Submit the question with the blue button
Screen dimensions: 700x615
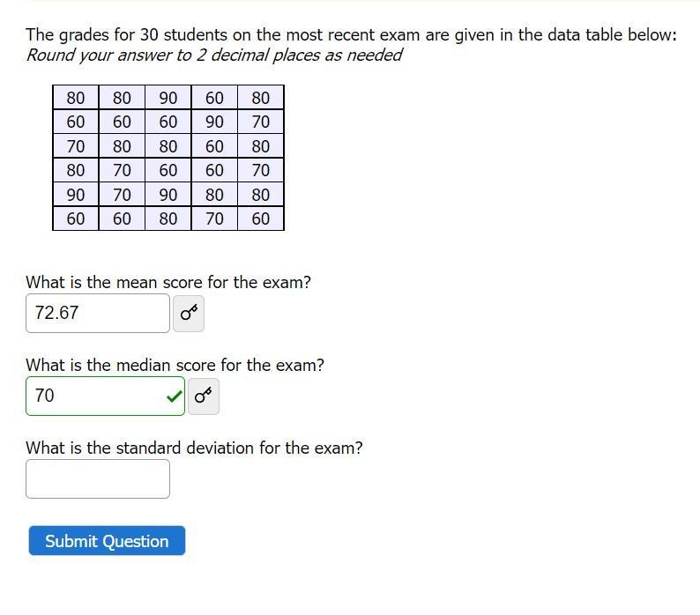pyautogui.click(x=107, y=540)
